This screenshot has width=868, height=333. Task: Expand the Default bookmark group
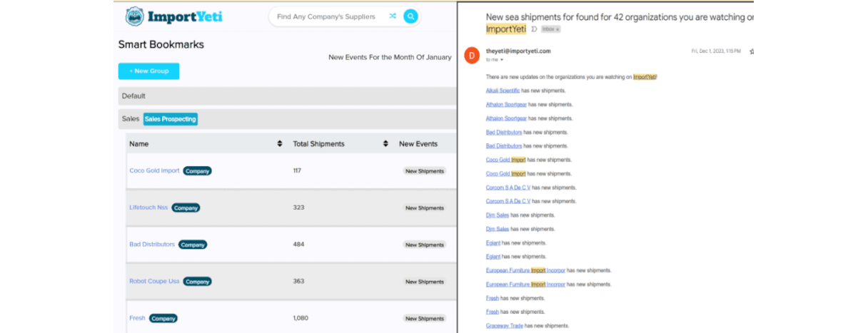tap(287, 96)
